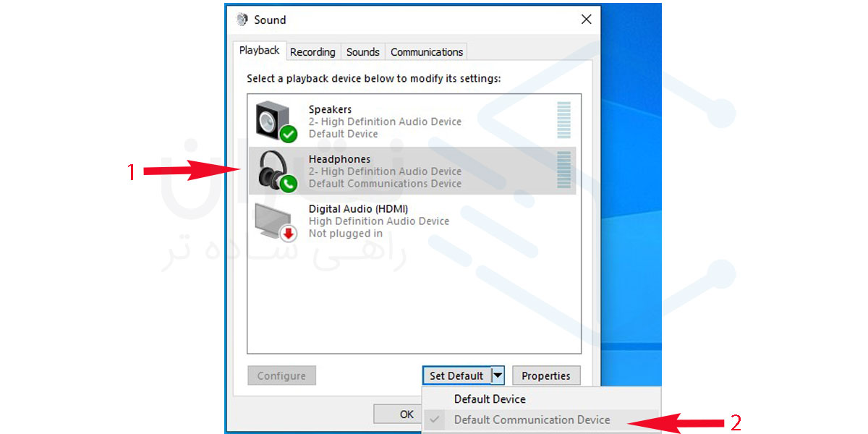Click the red down-arrow badge on HDMI

(289, 233)
